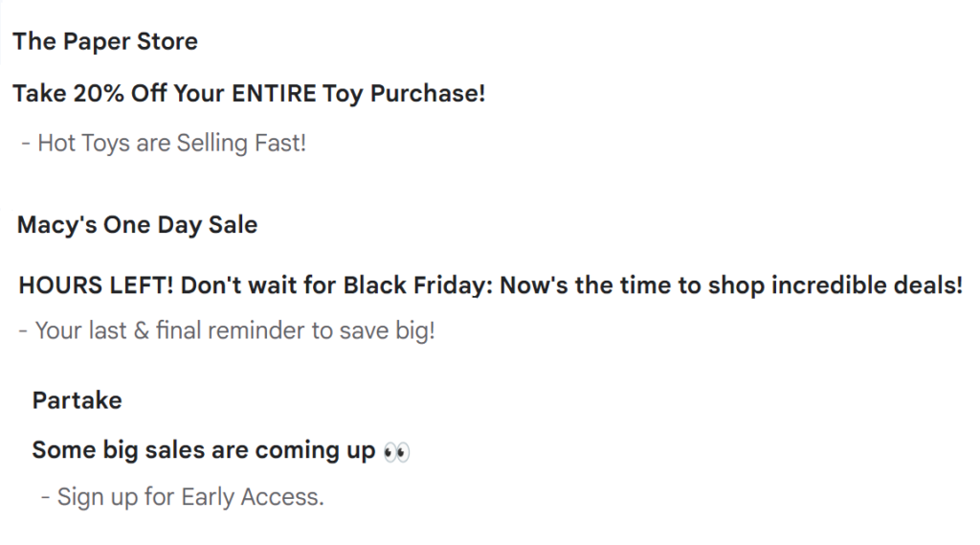
Task: Click the eyes emoji in Partake subject
Action: pos(395,451)
